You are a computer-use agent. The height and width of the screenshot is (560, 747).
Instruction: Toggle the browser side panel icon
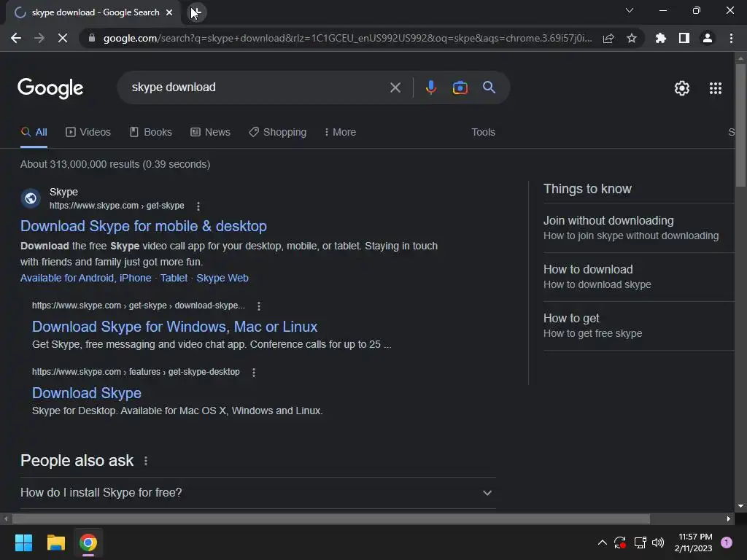[x=684, y=38]
